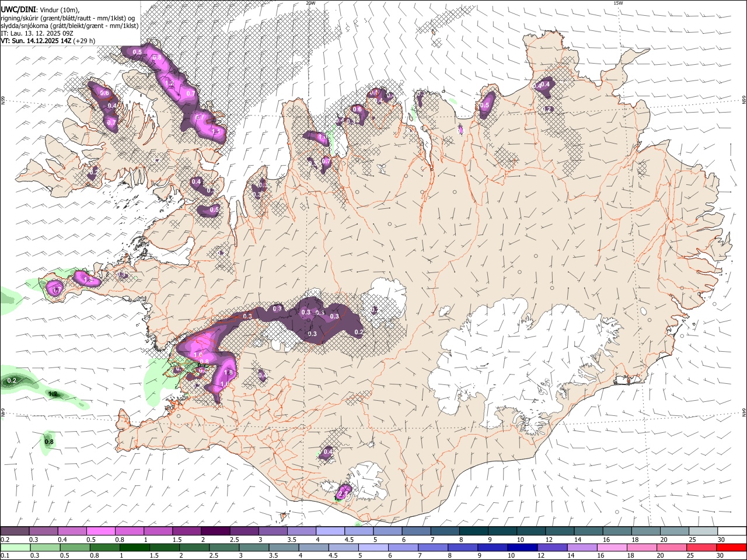Click upper legend dark teal swatch 8 to 9
This screenshot has height=560, width=747.
(473, 531)
